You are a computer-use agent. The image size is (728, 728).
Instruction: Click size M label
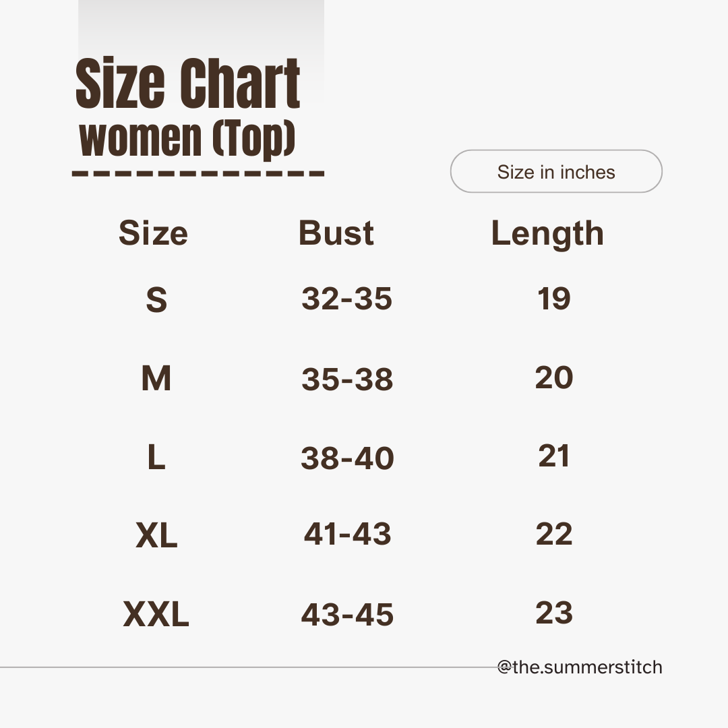[x=156, y=378]
